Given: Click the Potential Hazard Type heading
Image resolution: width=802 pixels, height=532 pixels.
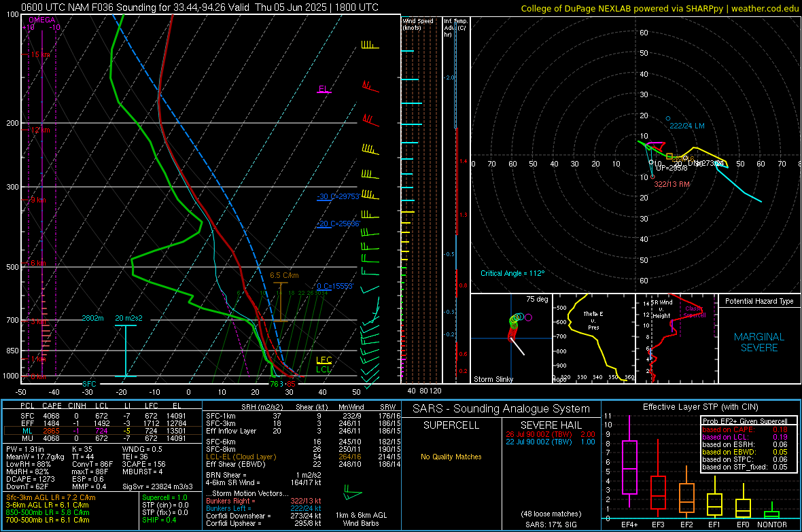Looking at the screenshot, I should (759, 301).
